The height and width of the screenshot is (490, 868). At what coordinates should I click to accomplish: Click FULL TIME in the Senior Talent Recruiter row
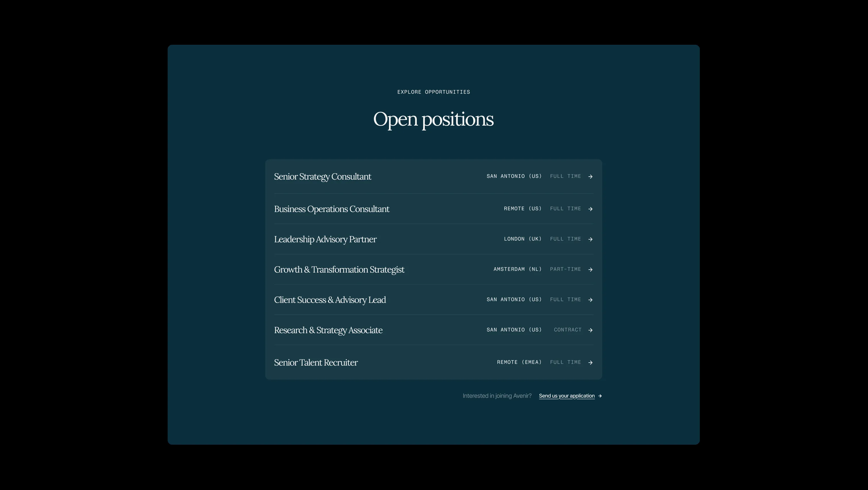(x=565, y=362)
